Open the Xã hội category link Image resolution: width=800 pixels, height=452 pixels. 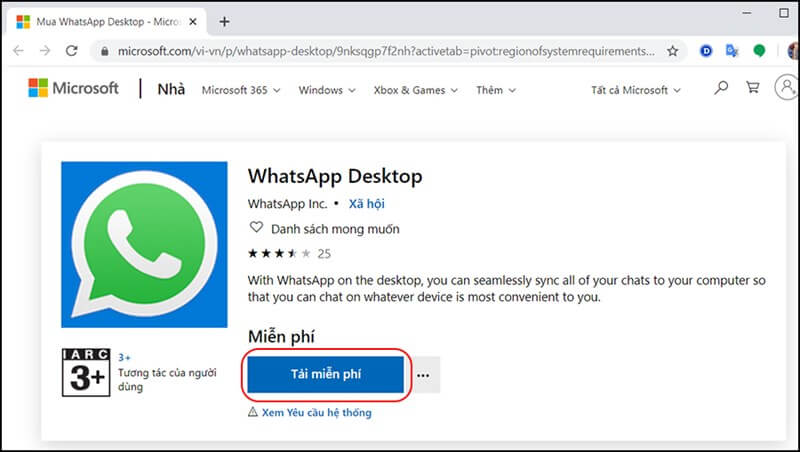(x=366, y=204)
